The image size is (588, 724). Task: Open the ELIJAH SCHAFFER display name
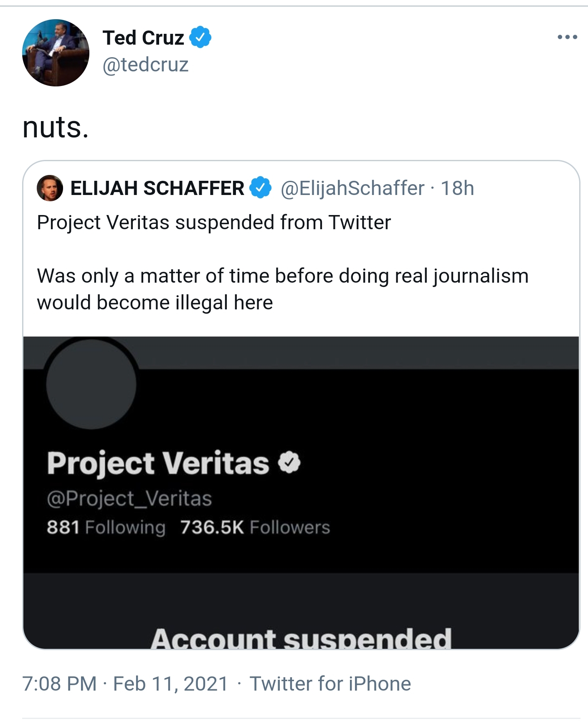coord(157,188)
